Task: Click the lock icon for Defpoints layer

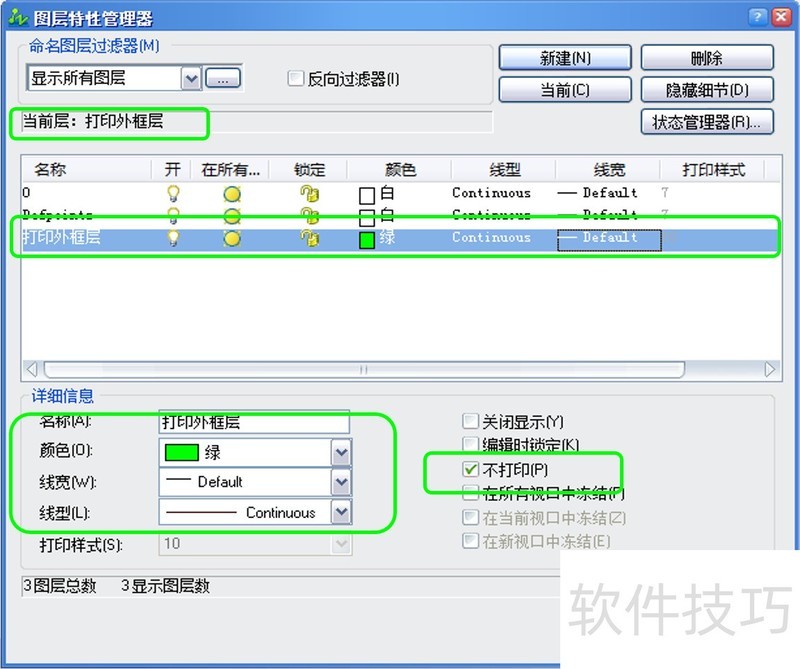Action: coord(309,215)
